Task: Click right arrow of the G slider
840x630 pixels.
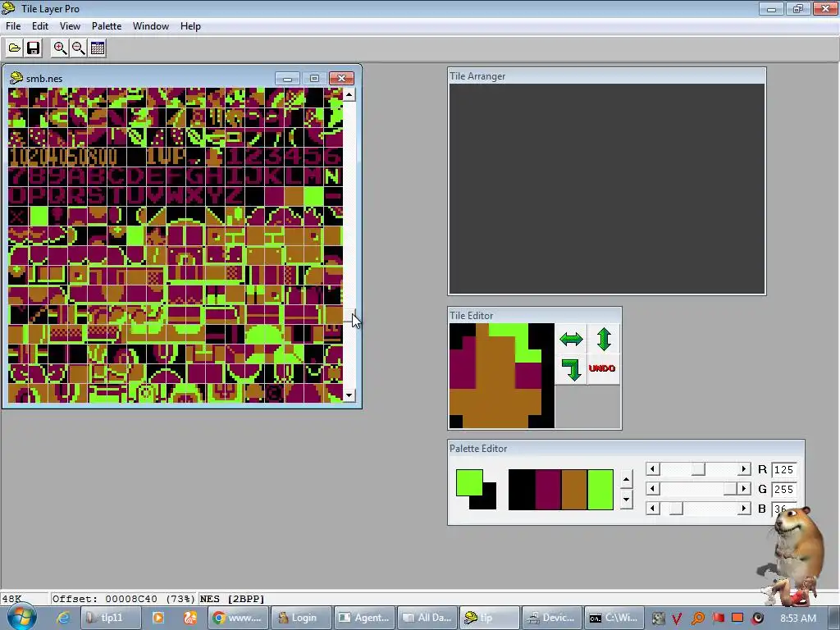Action: click(x=743, y=489)
